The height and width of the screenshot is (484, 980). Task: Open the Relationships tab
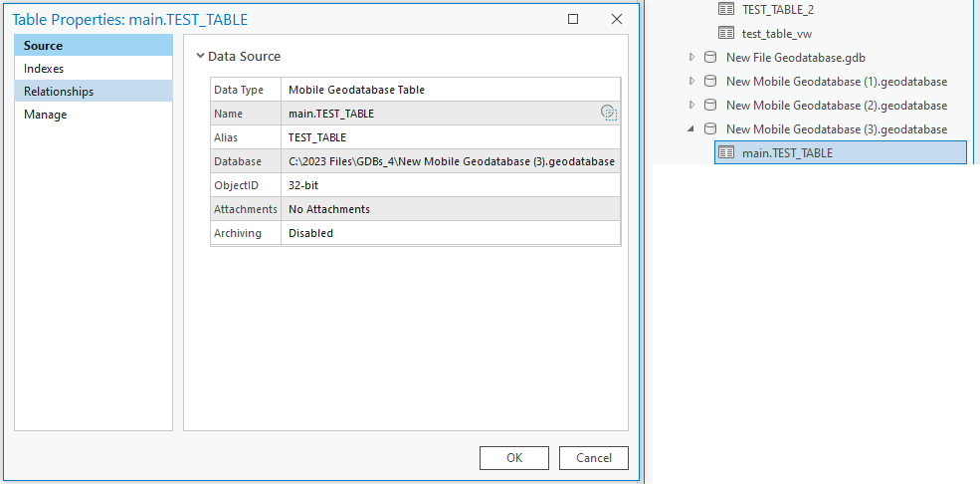coord(59,92)
